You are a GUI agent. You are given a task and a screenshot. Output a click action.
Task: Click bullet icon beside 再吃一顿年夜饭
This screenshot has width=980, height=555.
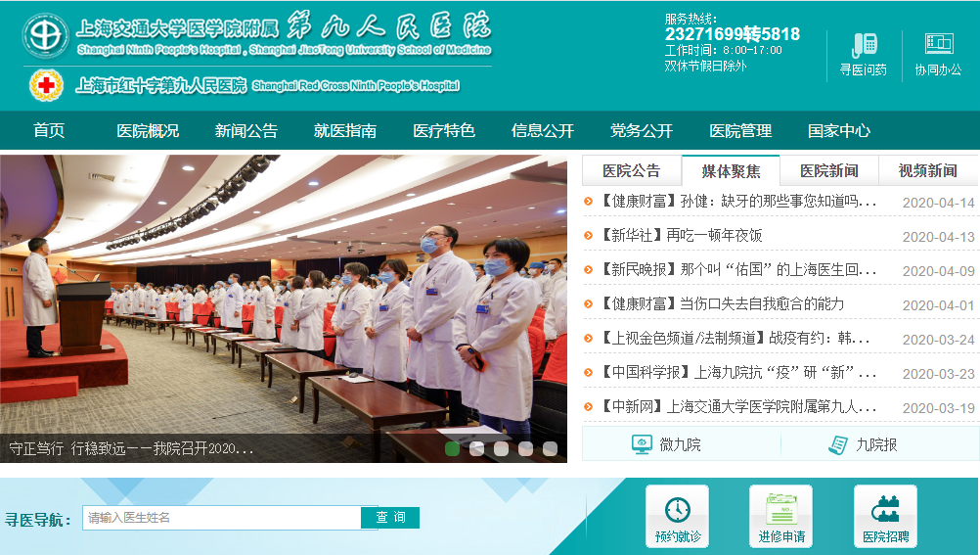pos(588,236)
